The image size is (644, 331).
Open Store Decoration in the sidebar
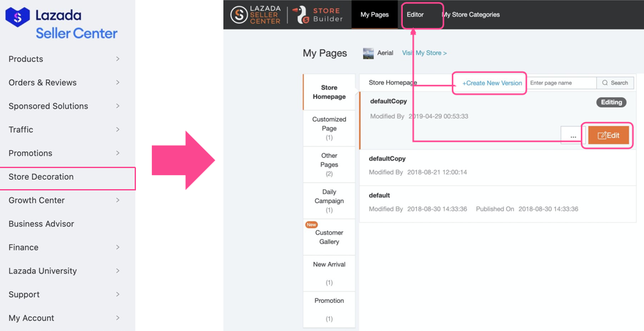(x=68, y=177)
